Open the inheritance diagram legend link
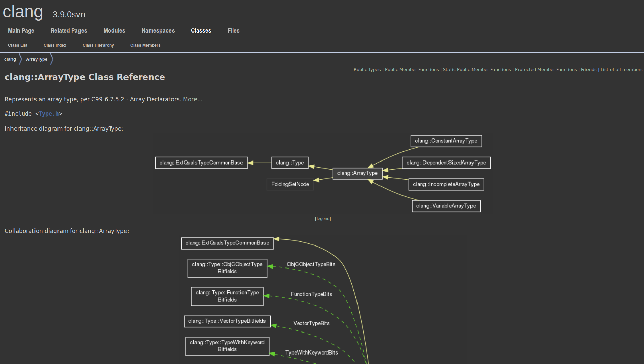This screenshot has width=644, height=364. [323, 219]
